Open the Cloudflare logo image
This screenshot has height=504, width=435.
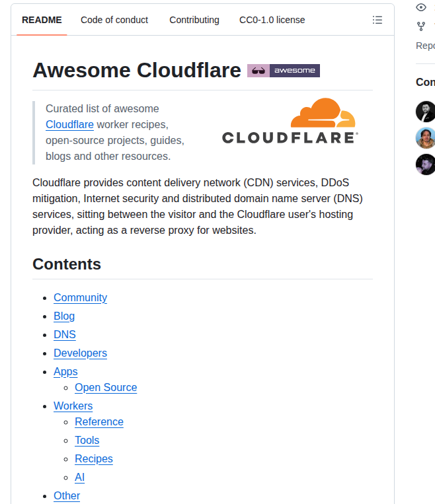click(290, 121)
